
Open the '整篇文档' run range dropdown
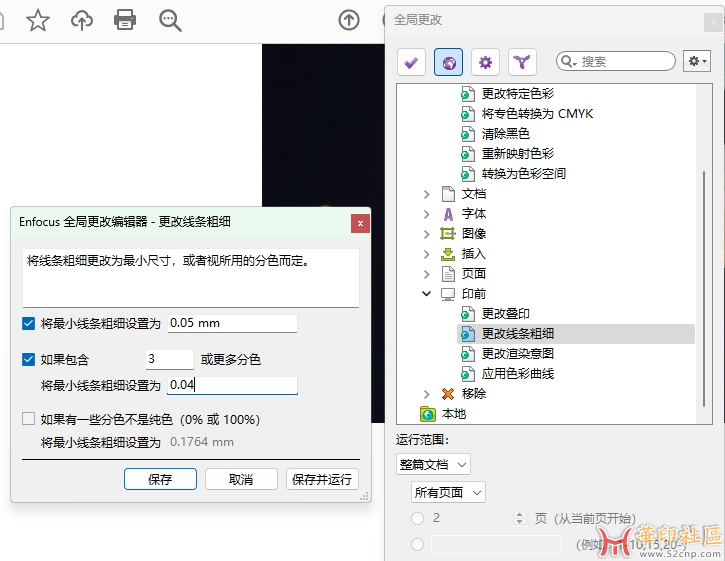point(432,464)
